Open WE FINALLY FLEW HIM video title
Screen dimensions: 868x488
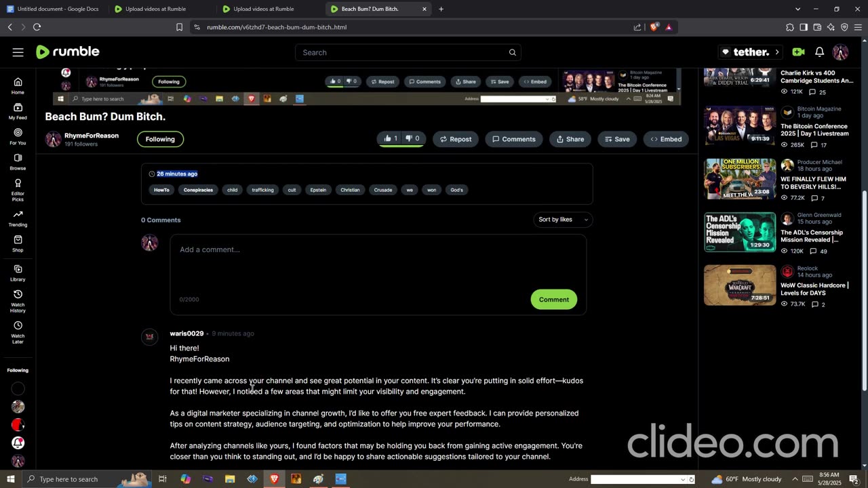pyautogui.click(x=813, y=183)
